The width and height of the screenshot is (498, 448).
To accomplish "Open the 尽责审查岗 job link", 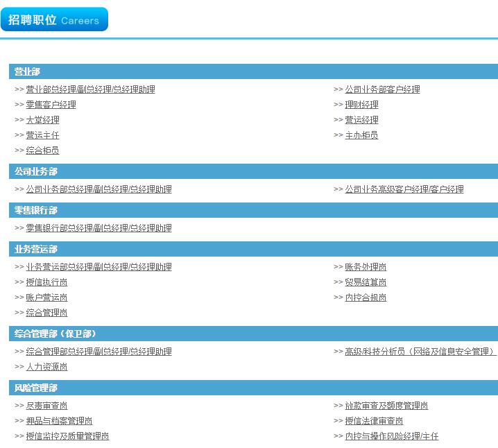I will pyautogui.click(x=46, y=406).
